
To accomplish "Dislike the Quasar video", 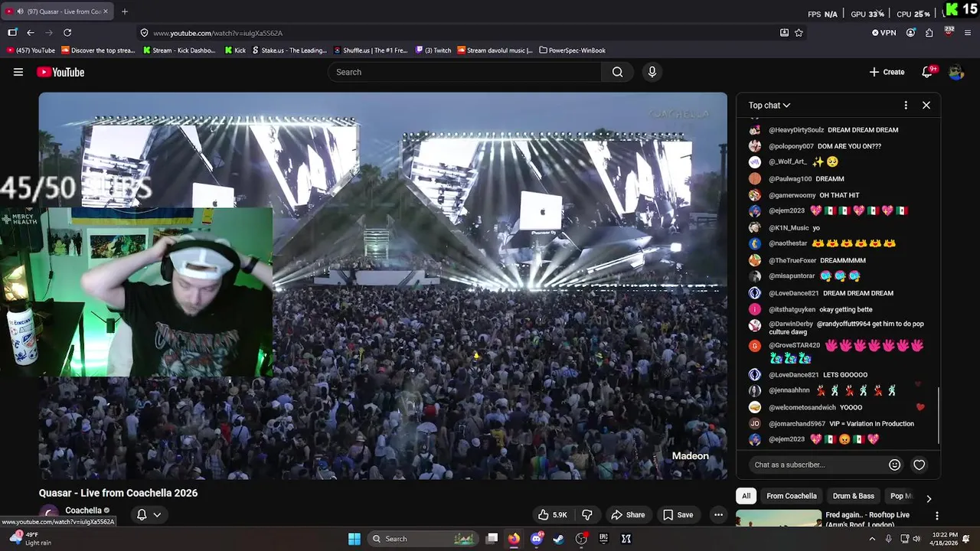I will [x=587, y=515].
